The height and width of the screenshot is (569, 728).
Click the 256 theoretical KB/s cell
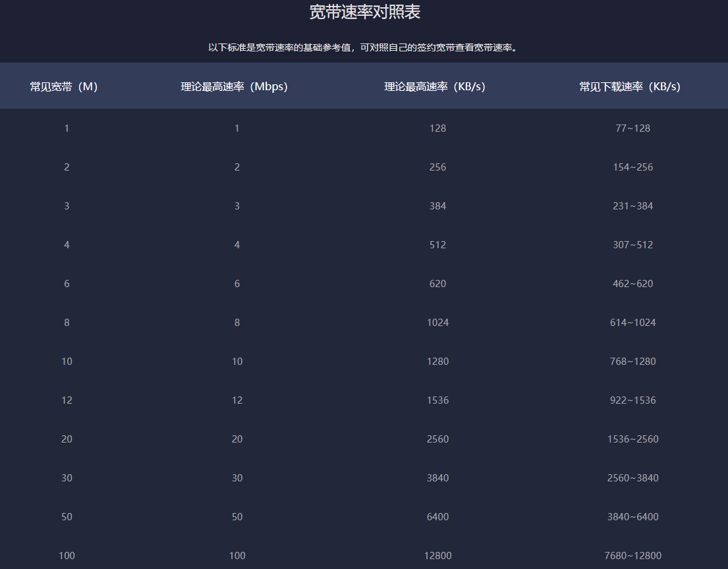pos(437,167)
